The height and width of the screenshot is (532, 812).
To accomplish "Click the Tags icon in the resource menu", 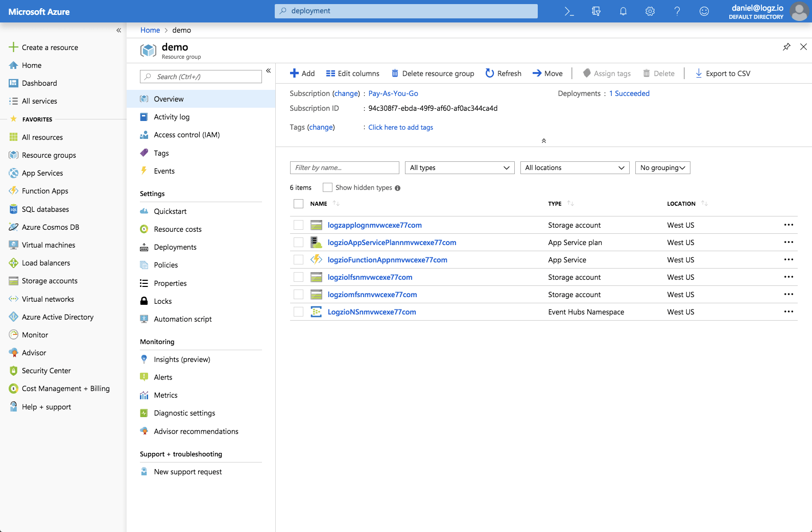I will tap(144, 153).
